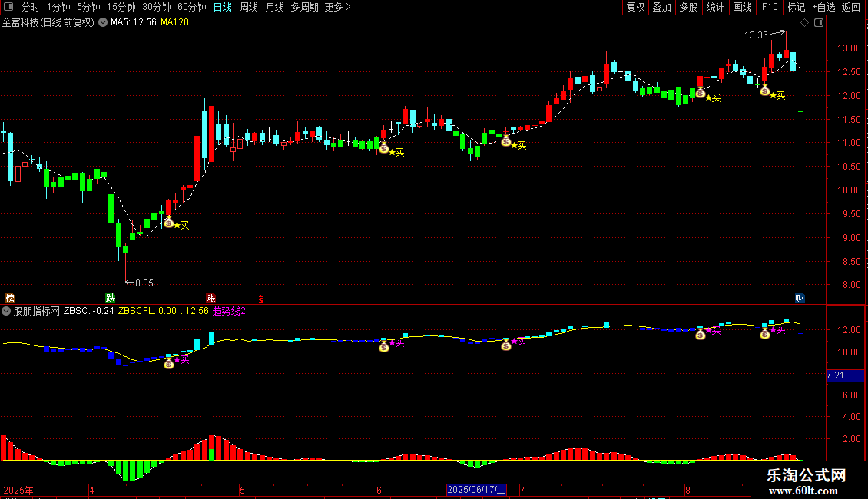868x499 pixels.
Task: Click the 榜 marker icon
Action: click(x=9, y=298)
